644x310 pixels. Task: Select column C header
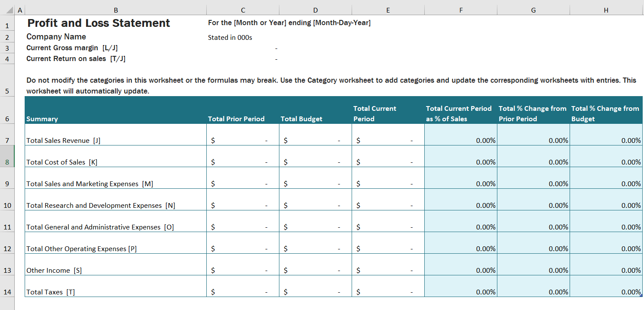click(243, 10)
